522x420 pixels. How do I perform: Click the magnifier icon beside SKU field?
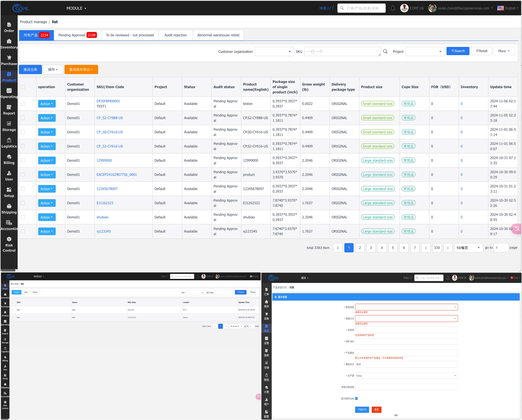point(385,52)
